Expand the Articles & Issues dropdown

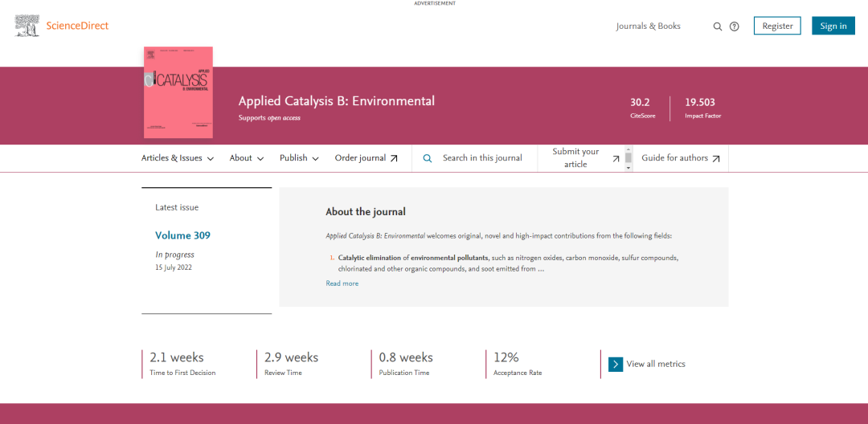[x=178, y=158]
